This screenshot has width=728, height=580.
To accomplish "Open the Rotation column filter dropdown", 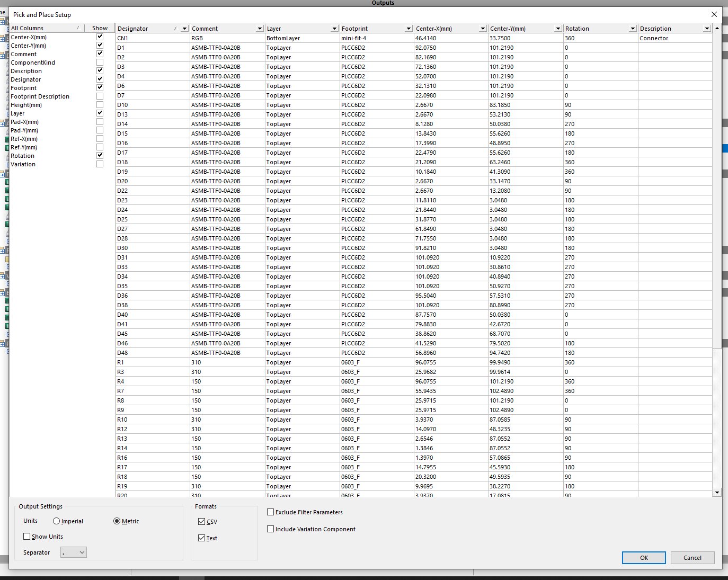I will (x=633, y=29).
